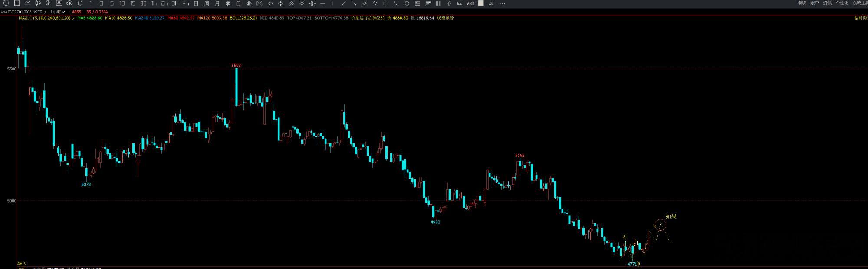Select the candlestick chart icon
Screen dimensions: 868x269
(x=38, y=3)
